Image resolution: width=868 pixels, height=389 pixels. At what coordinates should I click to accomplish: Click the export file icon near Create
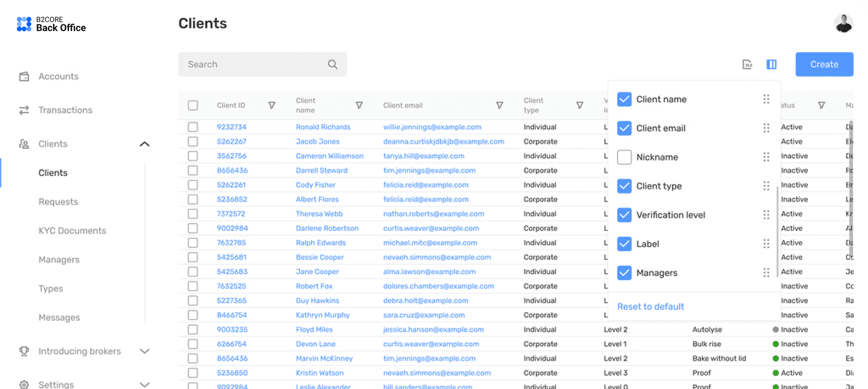(x=748, y=64)
